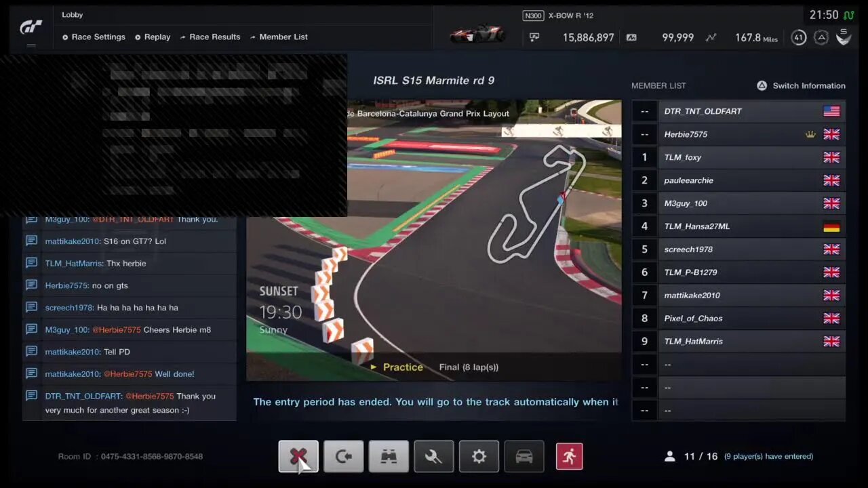Image resolution: width=868 pixels, height=488 pixels.
Task: Click the driver rating A badge
Action: pyautogui.click(x=821, y=37)
